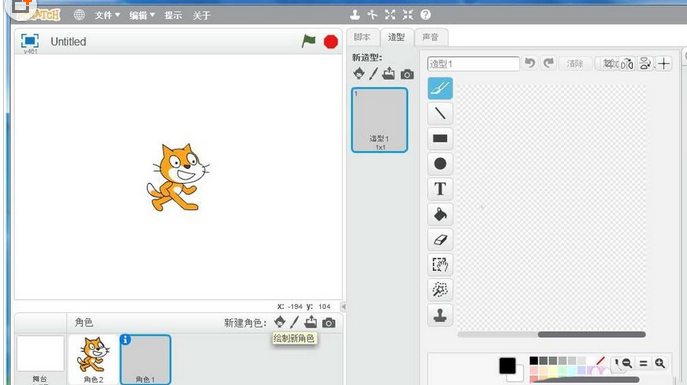This screenshot has width=687, height=385.
Task: Switch to the 声音 tab
Action: [x=430, y=37]
